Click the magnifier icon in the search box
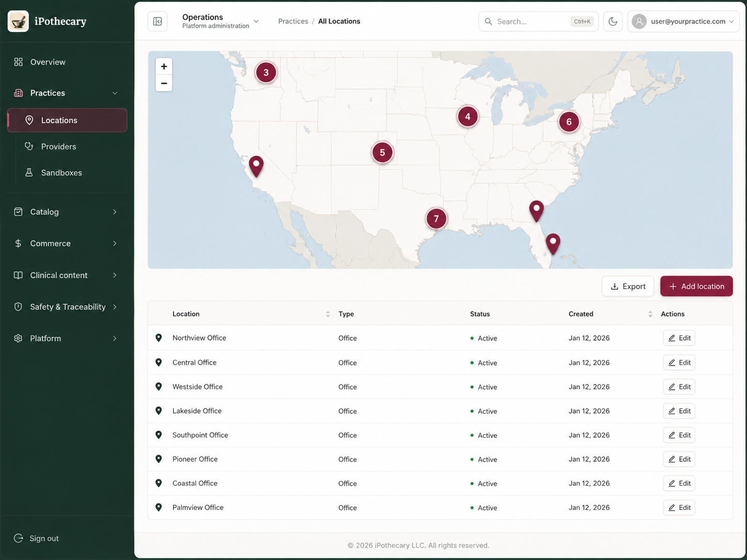 coord(488,21)
